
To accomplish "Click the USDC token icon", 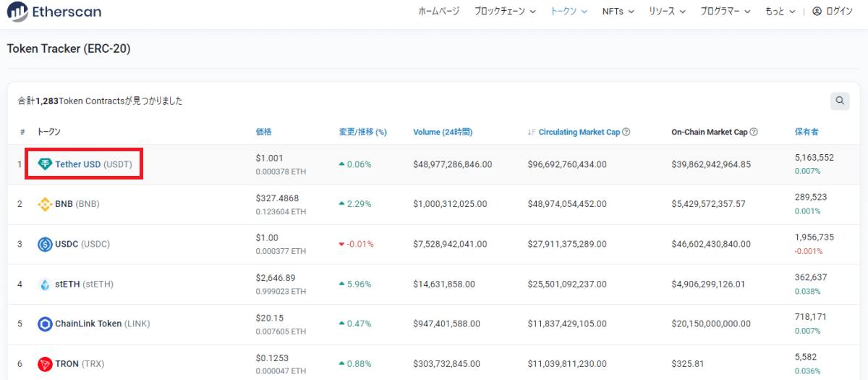I will (x=45, y=244).
